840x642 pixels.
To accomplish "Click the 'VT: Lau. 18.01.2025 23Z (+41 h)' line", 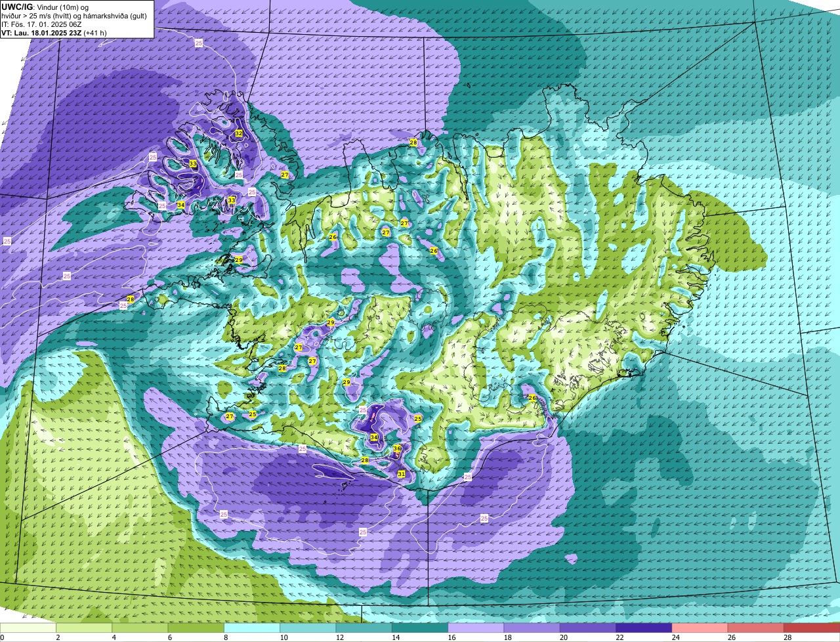I will click(54, 32).
